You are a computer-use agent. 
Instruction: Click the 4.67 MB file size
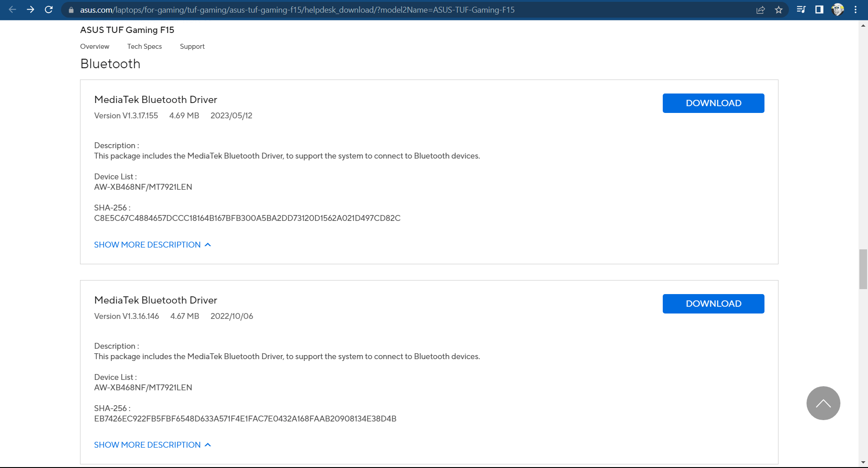185,316
